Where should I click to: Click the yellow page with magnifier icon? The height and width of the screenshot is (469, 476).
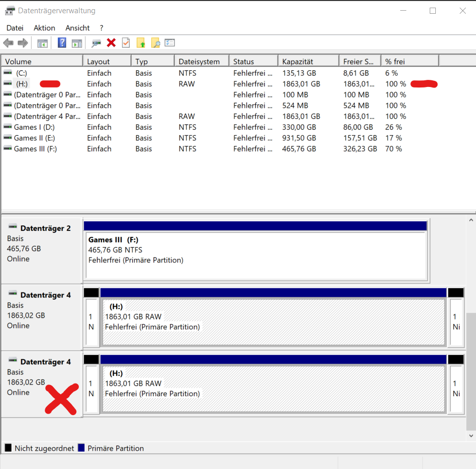(156, 43)
